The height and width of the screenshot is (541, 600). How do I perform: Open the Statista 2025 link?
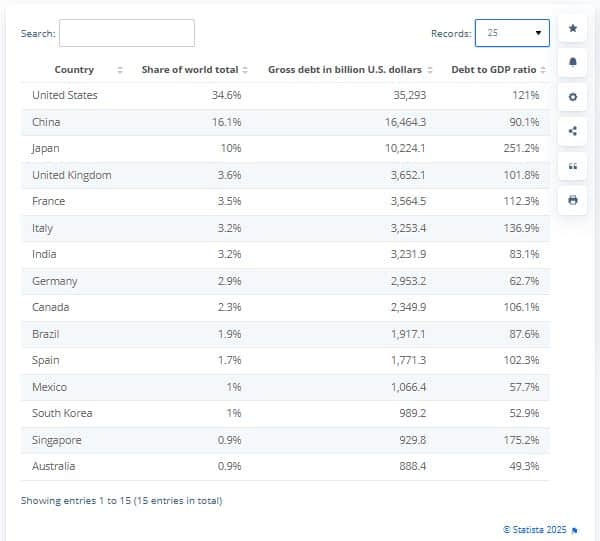pos(535,528)
